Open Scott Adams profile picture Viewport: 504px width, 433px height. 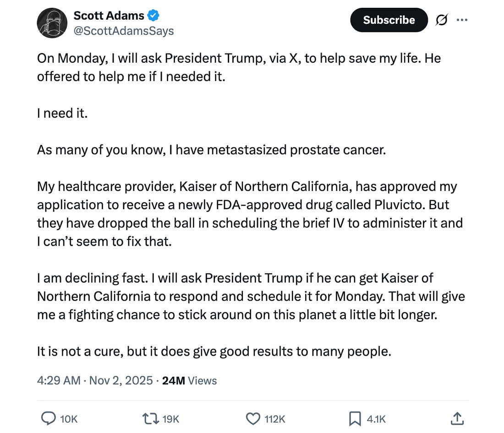pyautogui.click(x=51, y=23)
